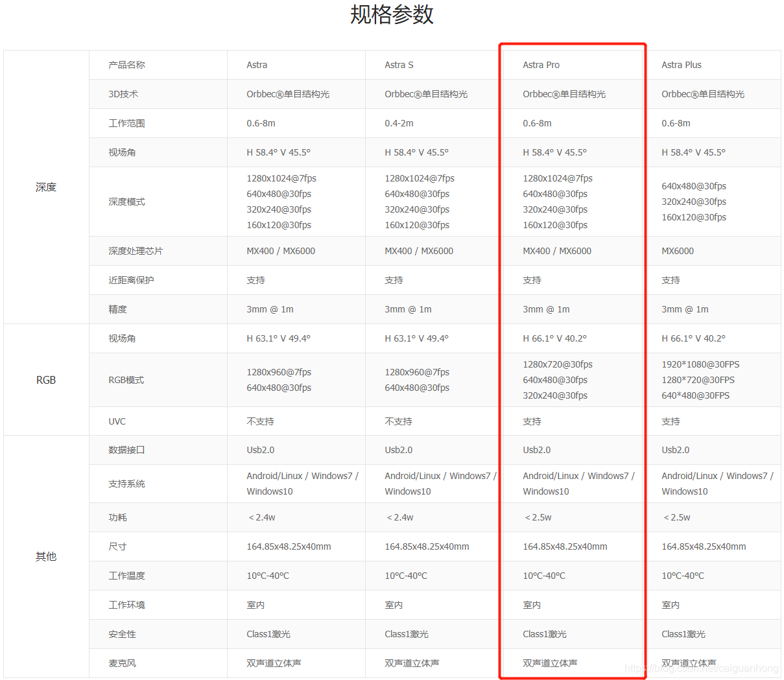Click the 精度 row label
Viewport: 784px width, 680px height.
tap(117, 309)
